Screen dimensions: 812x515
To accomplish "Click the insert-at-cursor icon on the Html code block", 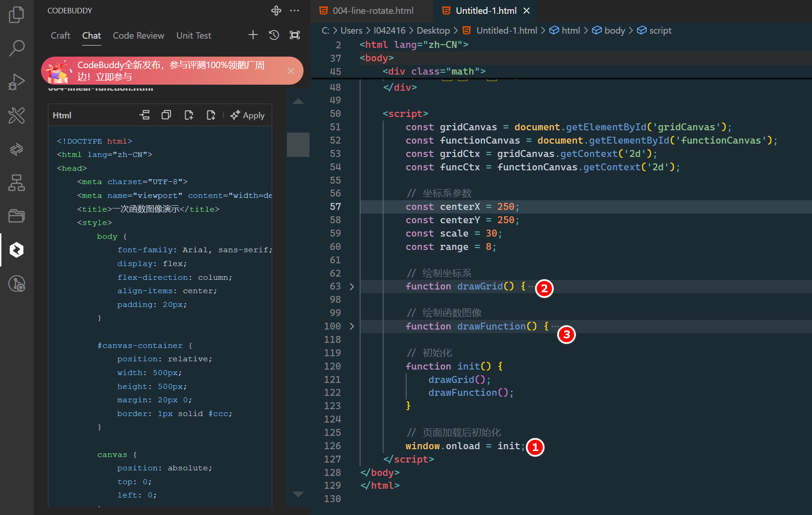I will coord(145,115).
